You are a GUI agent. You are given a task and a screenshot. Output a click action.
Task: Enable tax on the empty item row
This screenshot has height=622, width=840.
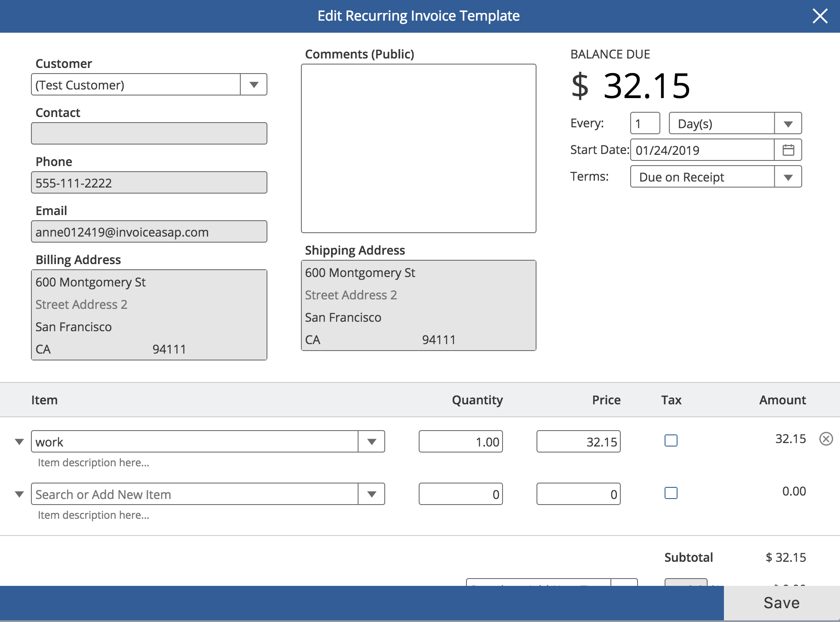pyautogui.click(x=671, y=493)
